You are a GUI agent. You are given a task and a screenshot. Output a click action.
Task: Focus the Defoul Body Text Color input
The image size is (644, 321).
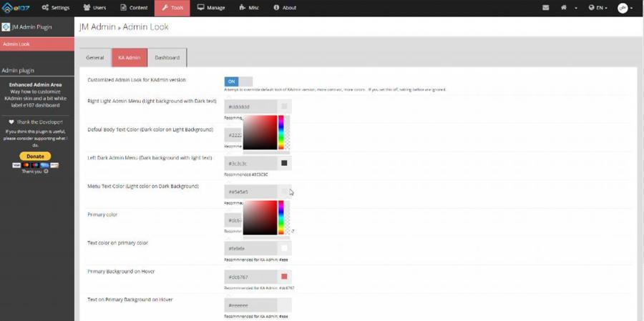click(x=233, y=135)
